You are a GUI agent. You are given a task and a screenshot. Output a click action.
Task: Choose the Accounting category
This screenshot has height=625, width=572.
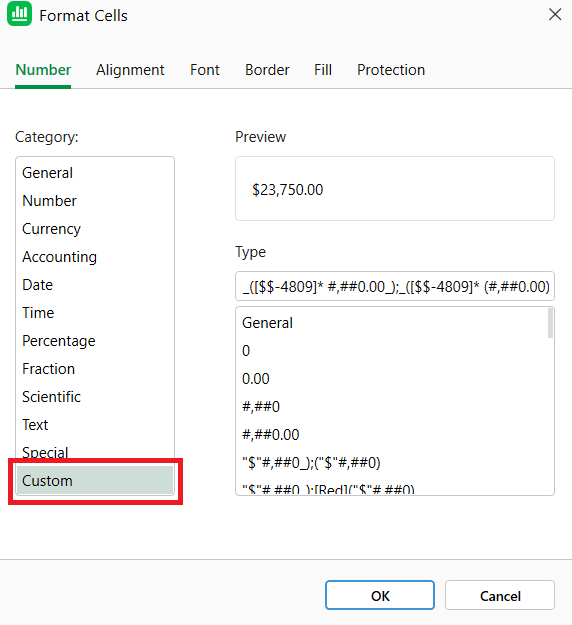click(x=95, y=257)
